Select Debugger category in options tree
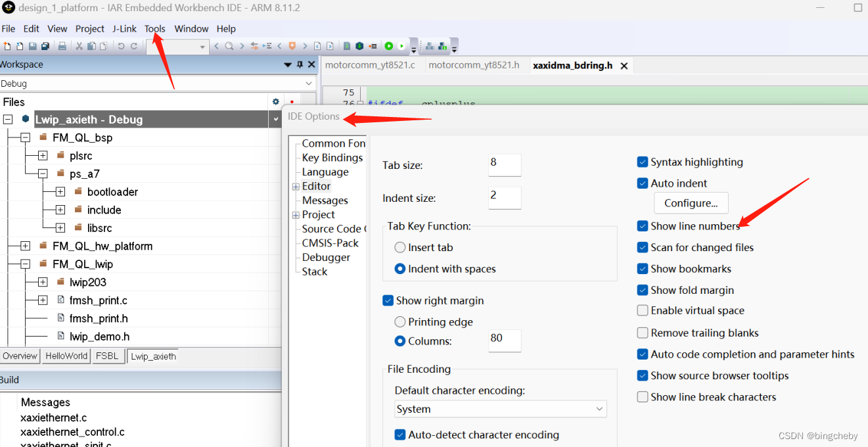The height and width of the screenshot is (447, 868). [x=327, y=257]
